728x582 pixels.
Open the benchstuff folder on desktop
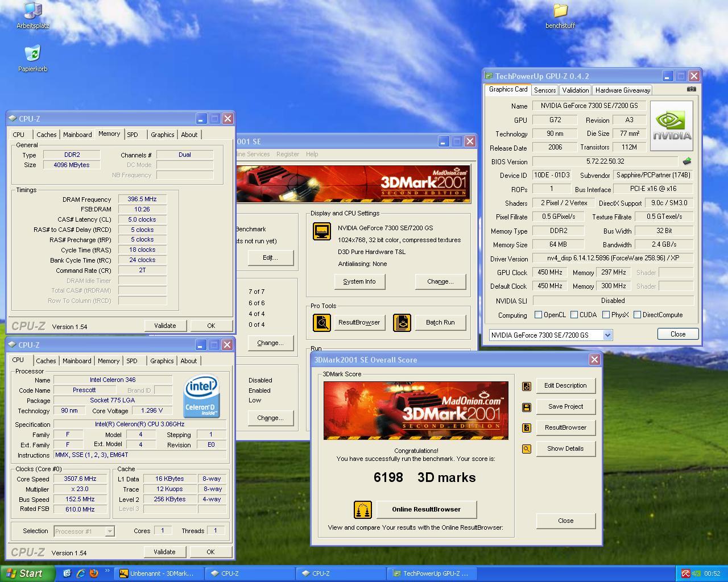pyautogui.click(x=560, y=15)
